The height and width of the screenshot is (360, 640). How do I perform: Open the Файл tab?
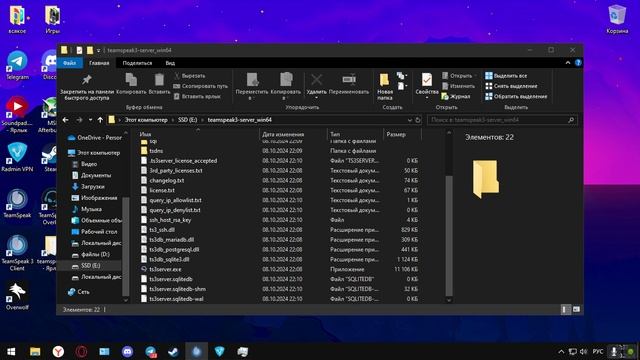coord(69,63)
